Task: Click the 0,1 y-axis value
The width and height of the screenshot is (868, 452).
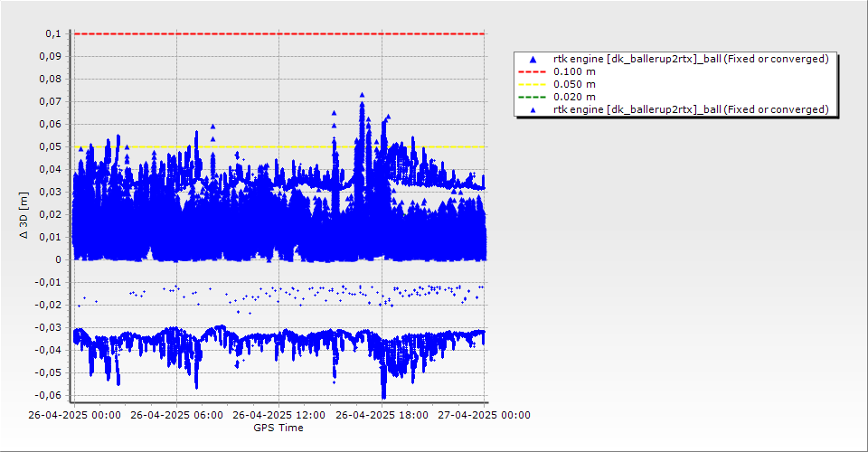Action: point(53,33)
